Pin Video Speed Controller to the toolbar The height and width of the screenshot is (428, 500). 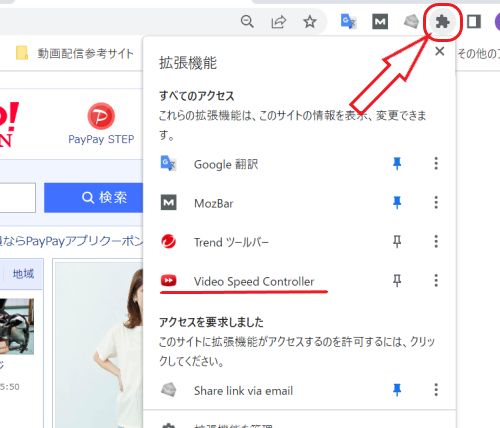coord(397,281)
